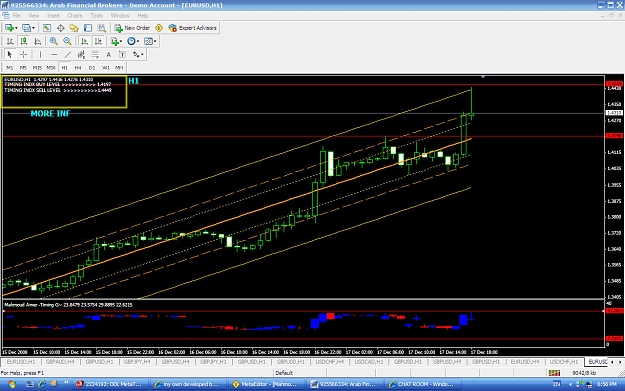Open CHAT ROOM taskbar window
Image resolution: width=625 pixels, height=391 pixels.
click(424, 384)
